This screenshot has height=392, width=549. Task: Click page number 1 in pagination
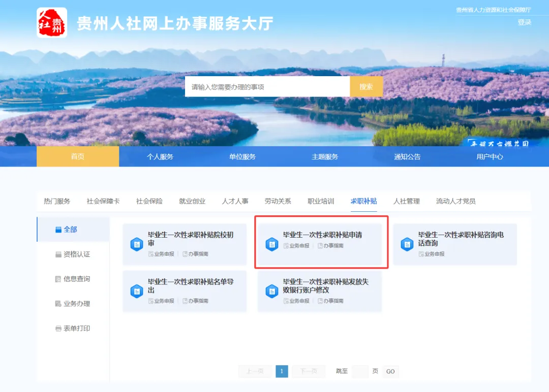282,371
